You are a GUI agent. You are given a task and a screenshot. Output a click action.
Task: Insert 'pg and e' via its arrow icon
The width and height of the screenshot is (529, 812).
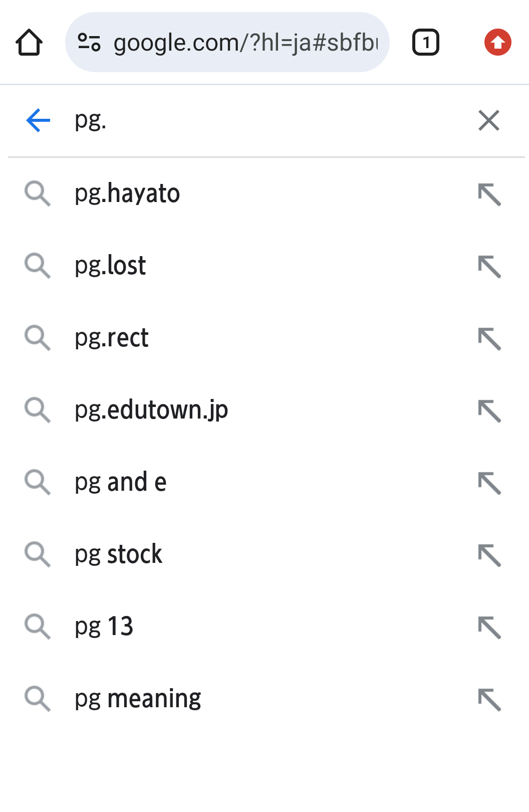pyautogui.click(x=489, y=483)
